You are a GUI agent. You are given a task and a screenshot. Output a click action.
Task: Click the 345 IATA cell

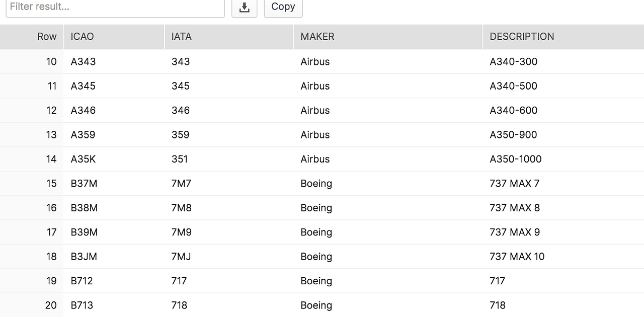(180, 86)
